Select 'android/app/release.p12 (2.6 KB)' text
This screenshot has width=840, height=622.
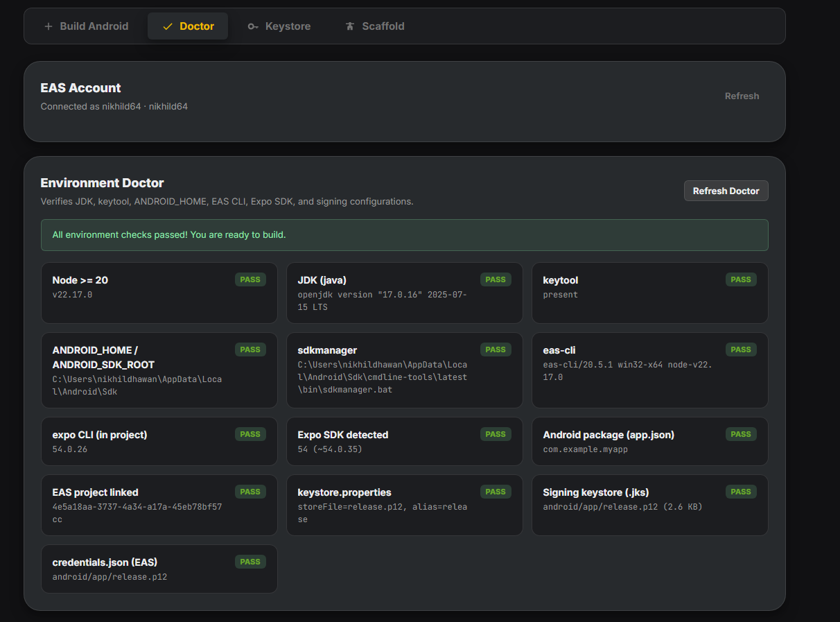point(622,507)
